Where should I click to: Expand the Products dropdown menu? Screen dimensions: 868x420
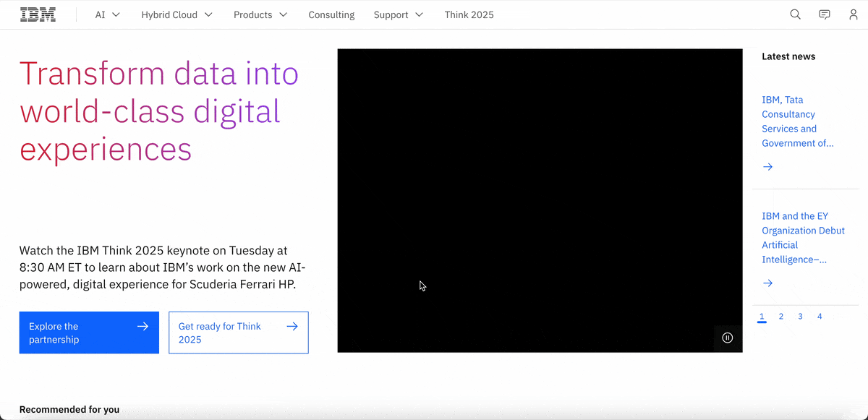(260, 14)
